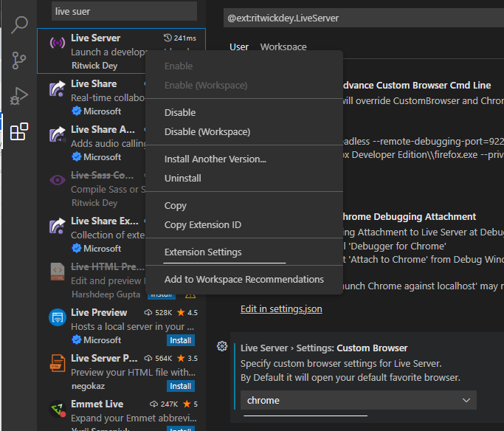Open the Run and Debug view
Image resolution: width=504 pixels, height=431 pixels.
18,96
